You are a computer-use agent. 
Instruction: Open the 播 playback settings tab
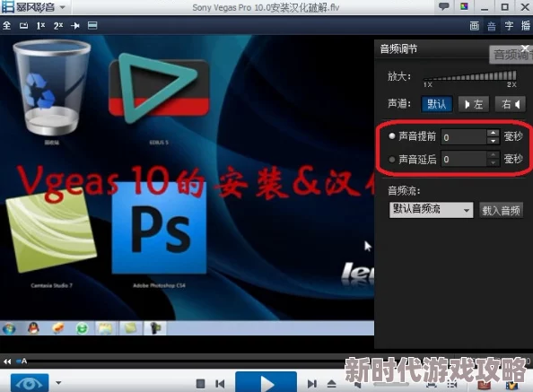(x=526, y=26)
